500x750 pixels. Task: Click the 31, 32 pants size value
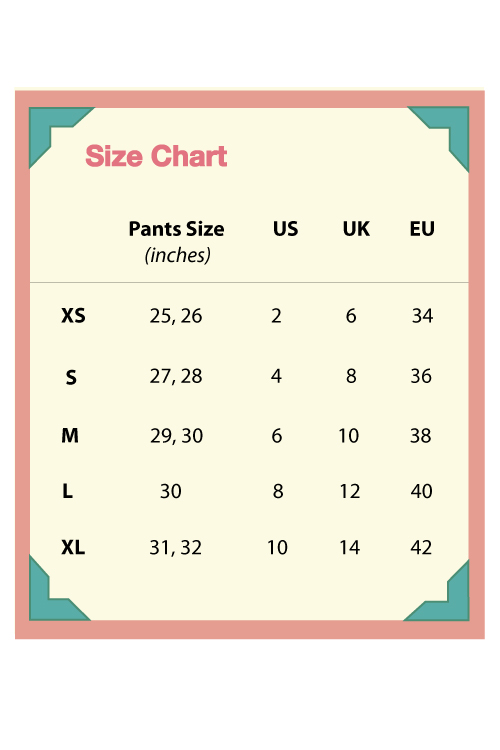[176, 548]
